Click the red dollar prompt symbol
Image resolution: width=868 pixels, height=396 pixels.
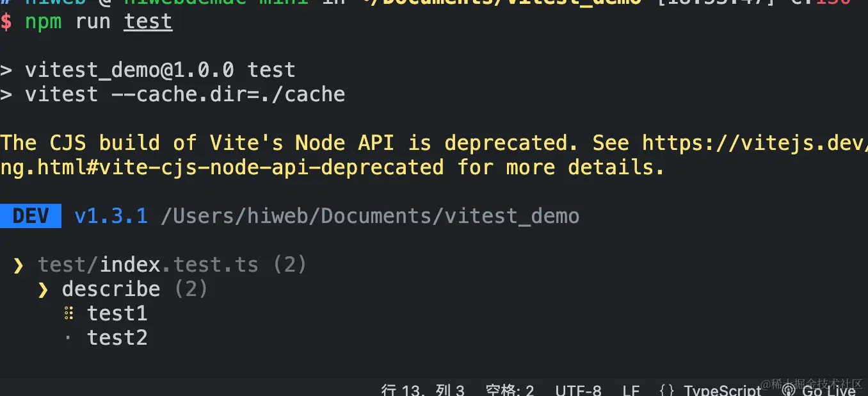(6, 22)
